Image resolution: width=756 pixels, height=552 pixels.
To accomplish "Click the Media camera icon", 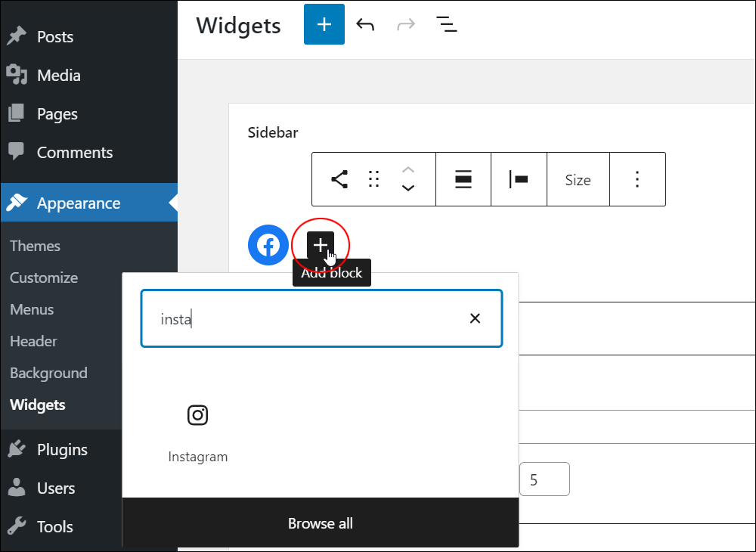I will [x=17, y=74].
